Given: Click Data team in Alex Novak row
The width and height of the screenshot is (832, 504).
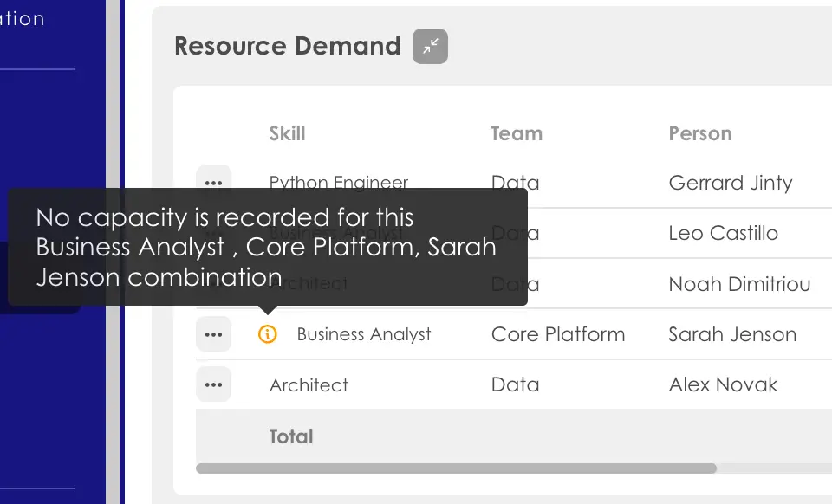Looking at the screenshot, I should coord(515,384).
